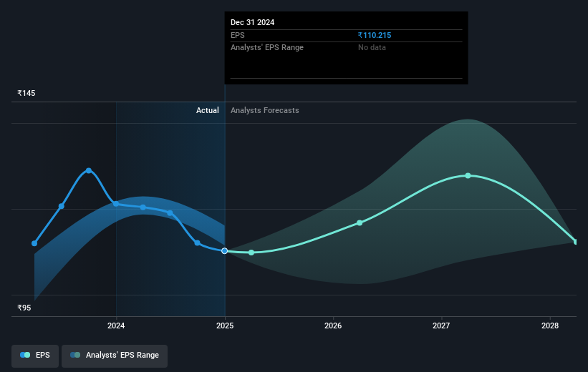The image size is (588, 372).
Task: Select the forecast data point near 2026
Action: pos(360,223)
